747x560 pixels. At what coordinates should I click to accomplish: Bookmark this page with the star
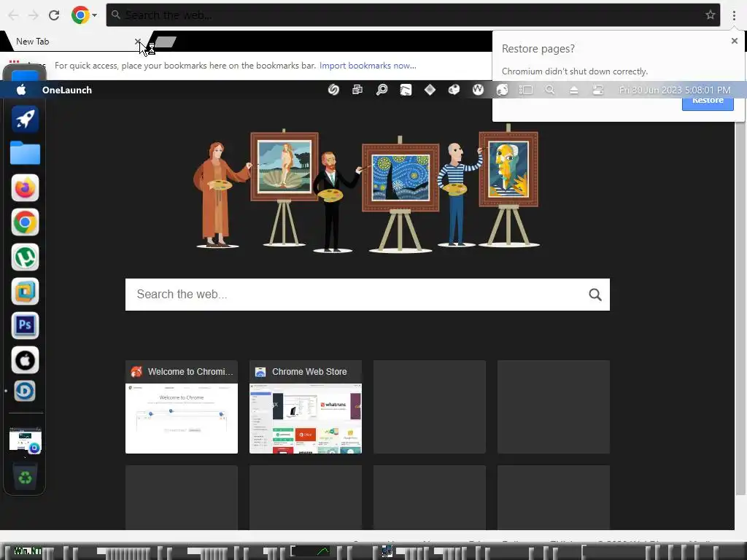[x=711, y=15]
